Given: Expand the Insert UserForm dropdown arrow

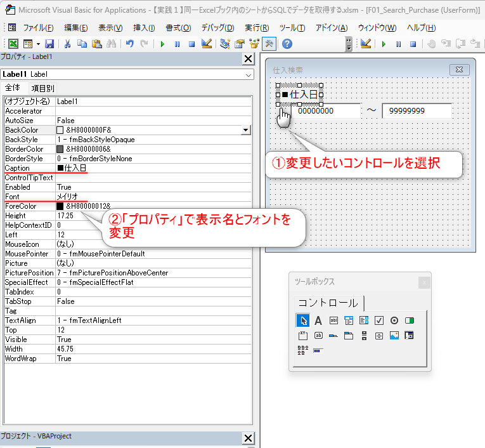Looking at the screenshot, I should (x=38, y=44).
